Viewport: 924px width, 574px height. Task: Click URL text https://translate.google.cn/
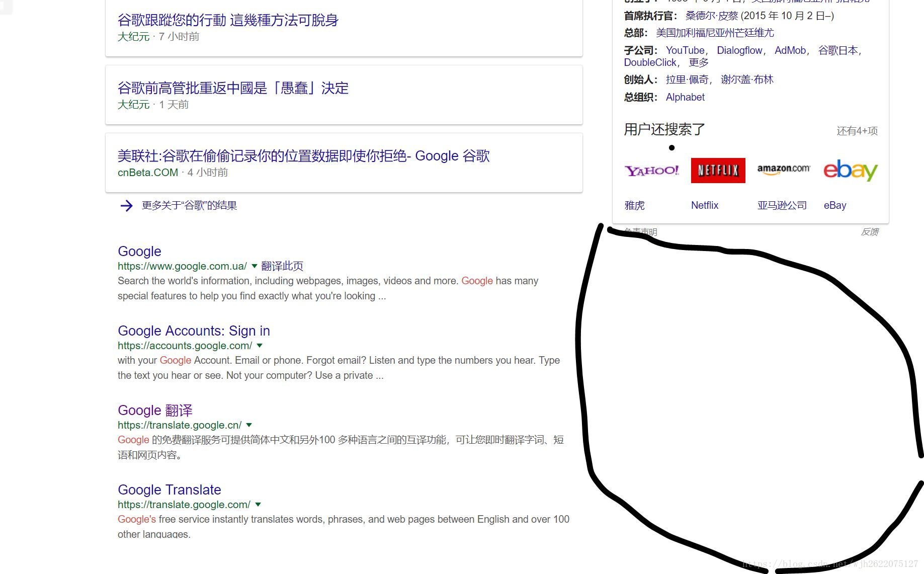(180, 425)
